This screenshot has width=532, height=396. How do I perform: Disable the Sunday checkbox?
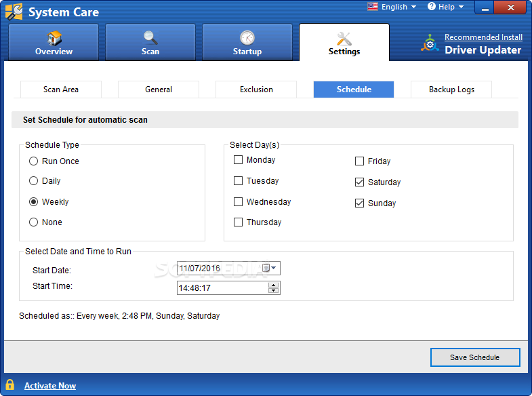click(x=359, y=203)
